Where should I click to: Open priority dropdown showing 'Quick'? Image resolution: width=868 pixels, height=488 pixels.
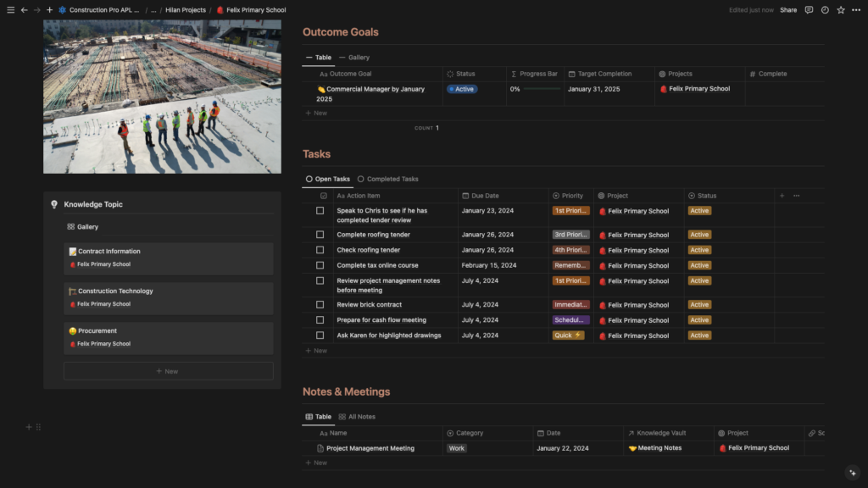pos(568,335)
